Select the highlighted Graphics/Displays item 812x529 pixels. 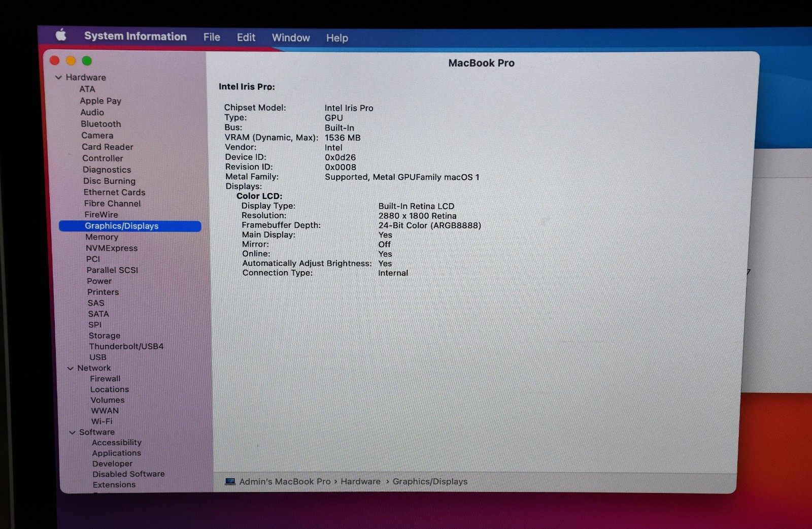coord(130,226)
